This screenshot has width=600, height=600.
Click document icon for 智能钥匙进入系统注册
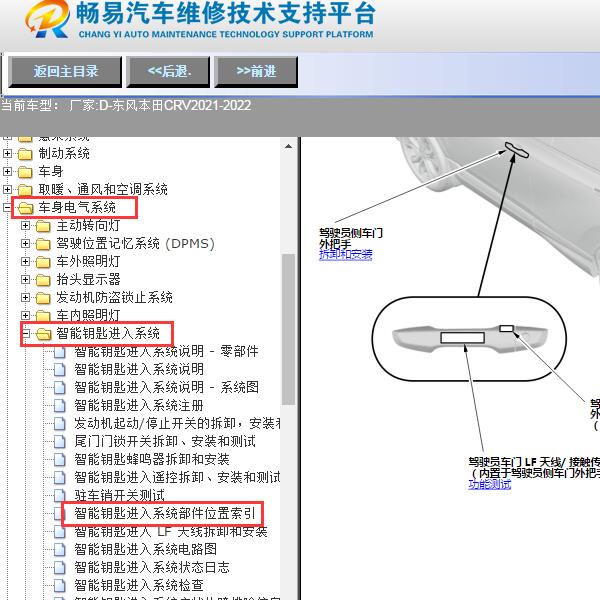pos(60,405)
